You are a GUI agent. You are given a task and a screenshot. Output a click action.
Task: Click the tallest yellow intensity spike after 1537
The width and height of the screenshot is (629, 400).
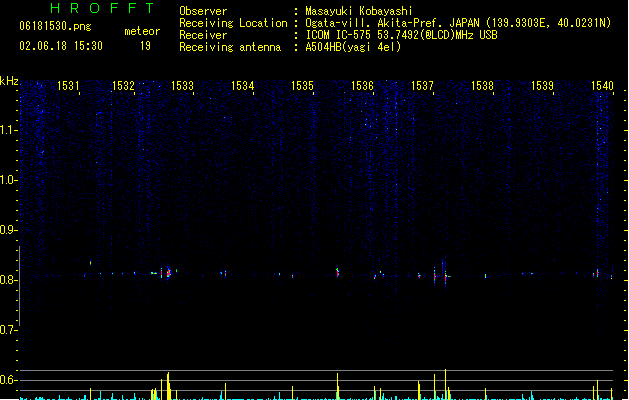click(446, 384)
